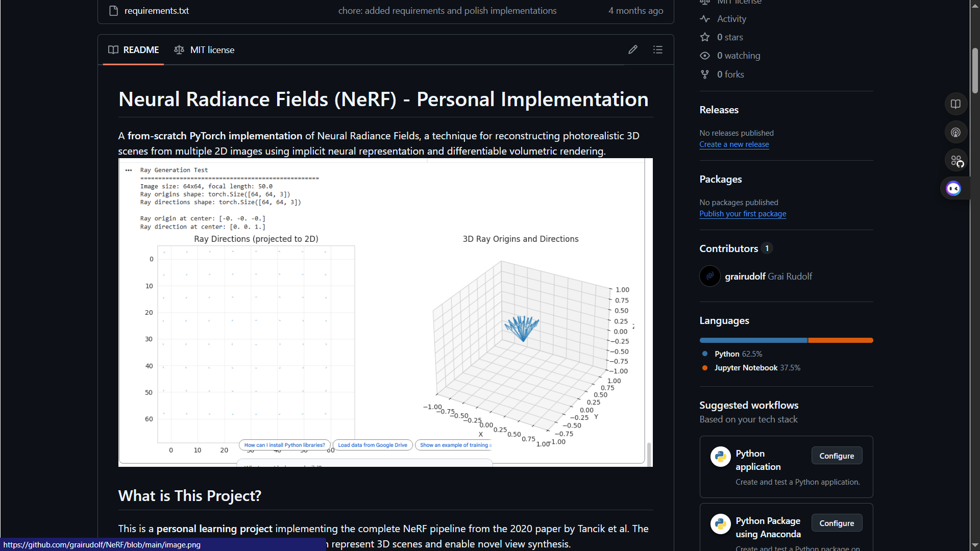
Task: Click 'Create and test a Python application.' text
Action: click(797, 482)
